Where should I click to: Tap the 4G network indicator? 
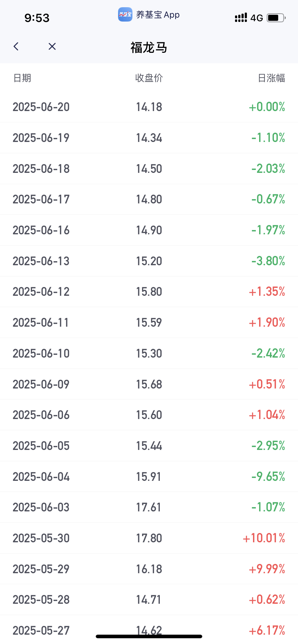(257, 18)
